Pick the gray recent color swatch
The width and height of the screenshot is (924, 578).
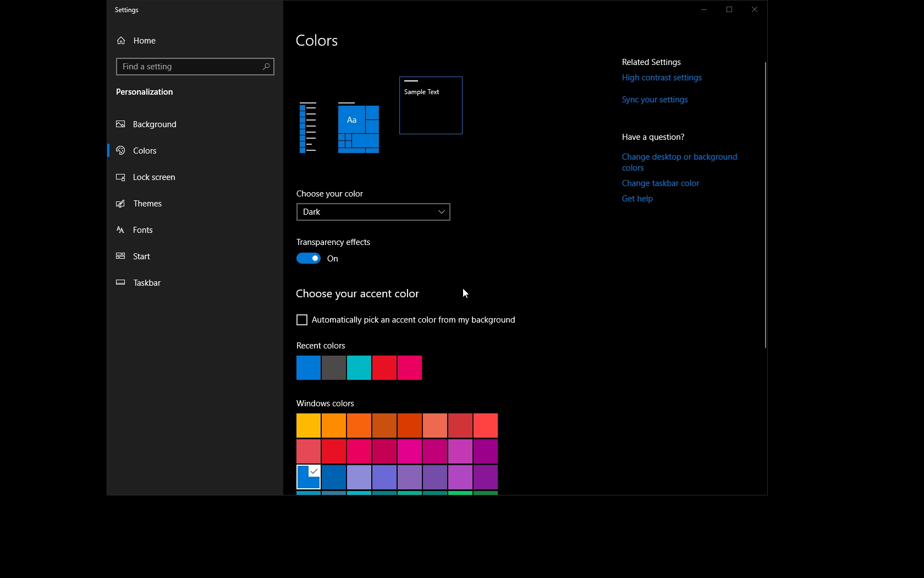(x=334, y=368)
